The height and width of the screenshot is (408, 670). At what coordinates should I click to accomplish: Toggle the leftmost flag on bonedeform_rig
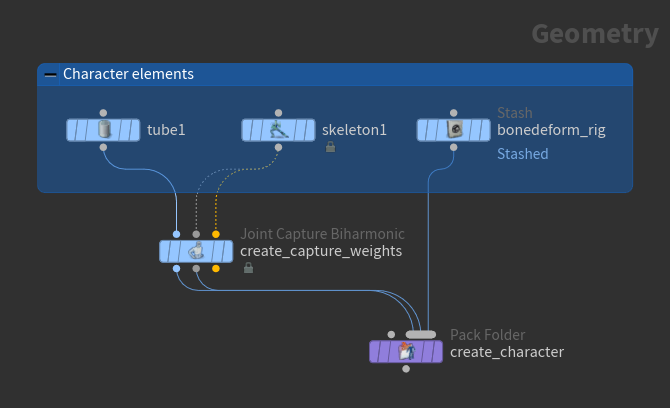point(422,130)
